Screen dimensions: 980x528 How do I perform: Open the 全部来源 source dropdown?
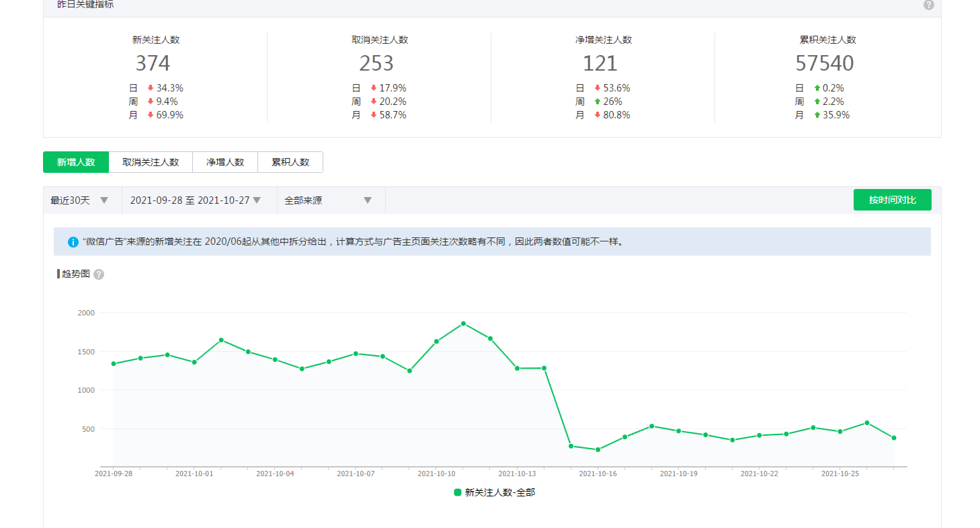click(328, 200)
